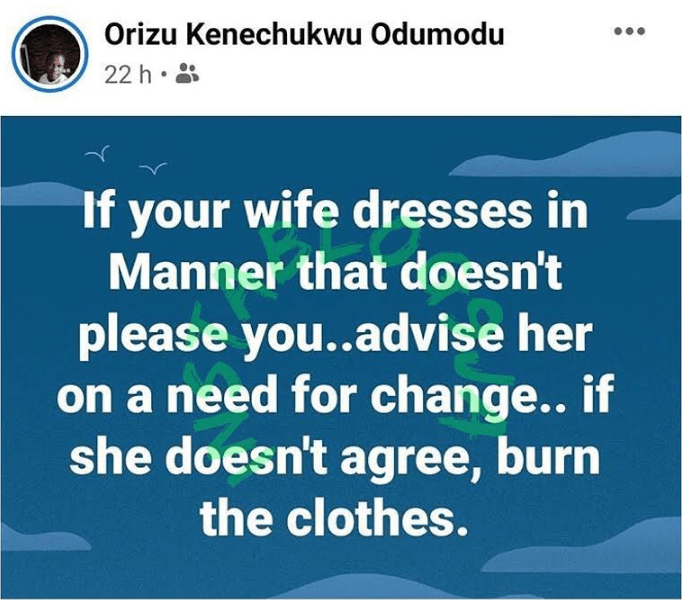Open the three-dot post options menu

pyautogui.click(x=629, y=31)
